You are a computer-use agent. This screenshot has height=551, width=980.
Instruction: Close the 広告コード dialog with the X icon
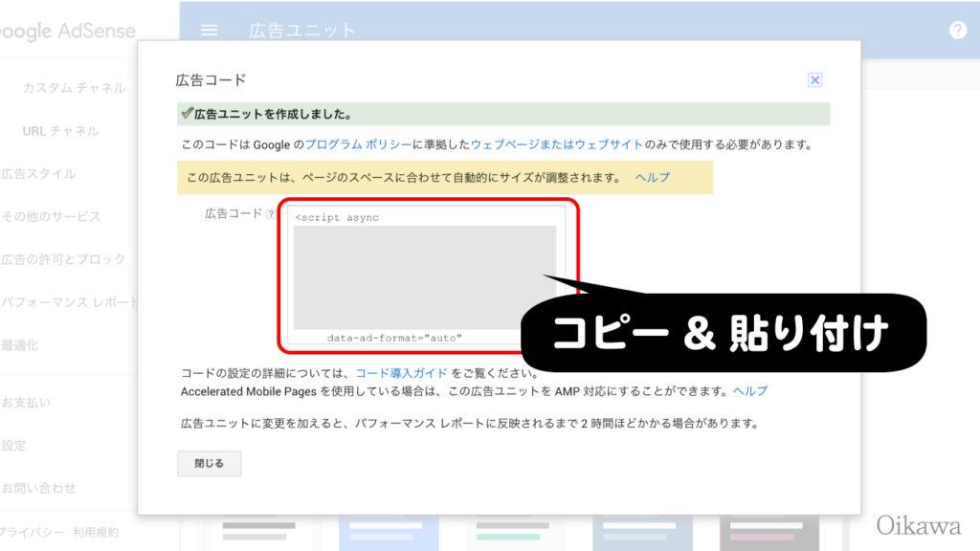tap(814, 80)
